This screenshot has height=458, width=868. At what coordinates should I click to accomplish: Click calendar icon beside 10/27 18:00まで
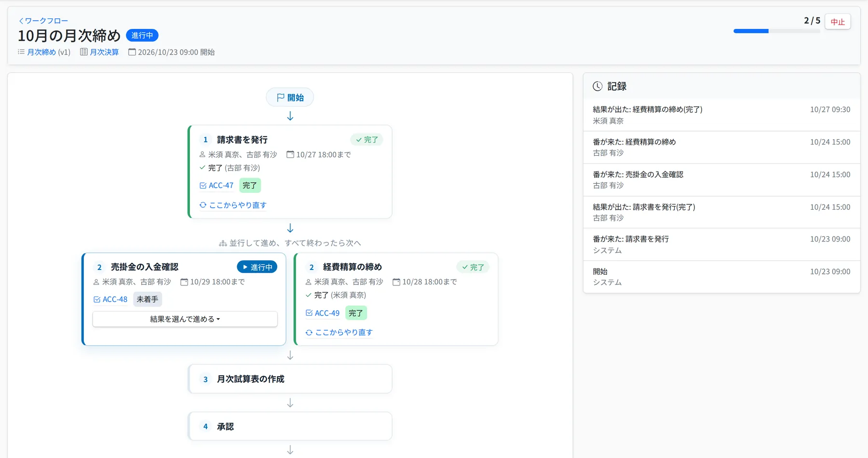point(290,155)
